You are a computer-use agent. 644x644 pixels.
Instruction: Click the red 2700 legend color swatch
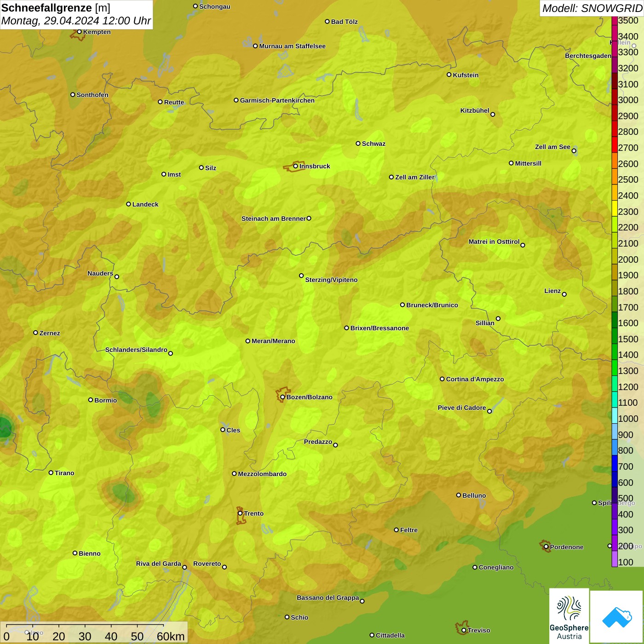(615, 144)
